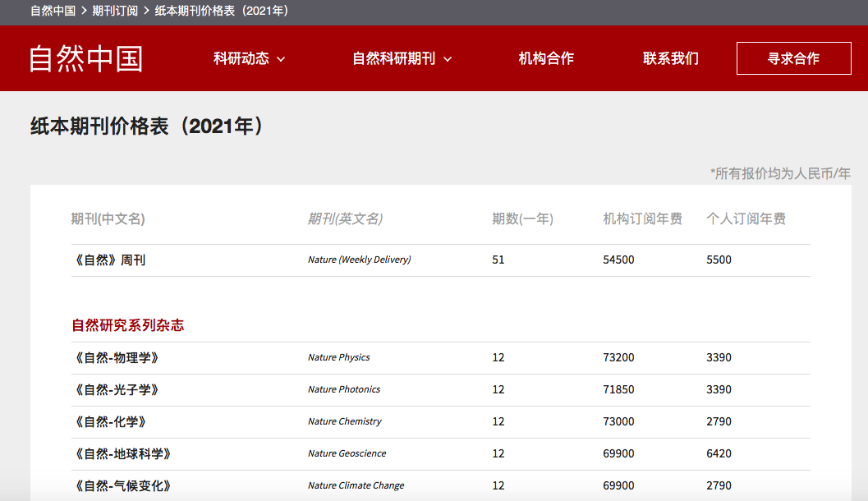Go to 机构合作 page
This screenshot has width=868, height=501.
pyautogui.click(x=546, y=58)
